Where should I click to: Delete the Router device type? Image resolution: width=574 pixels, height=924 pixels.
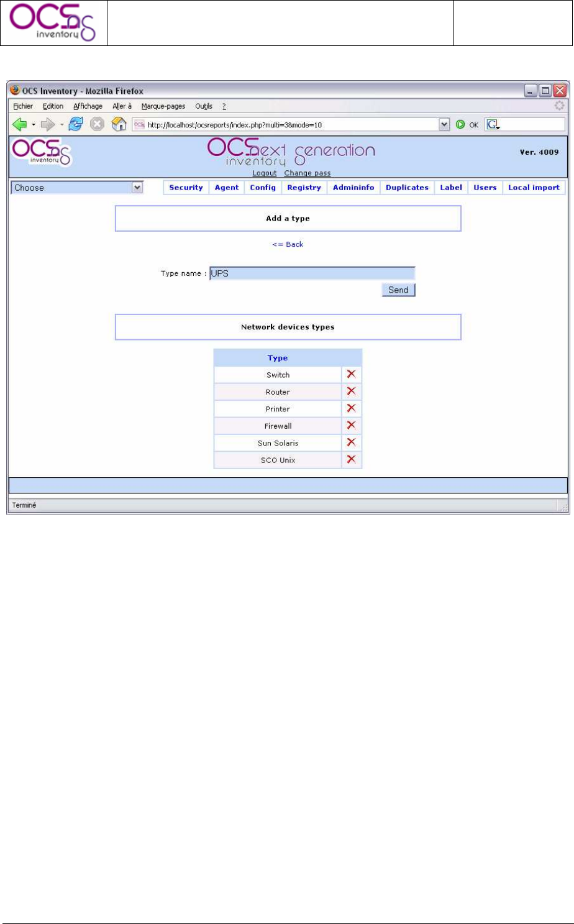(x=351, y=391)
